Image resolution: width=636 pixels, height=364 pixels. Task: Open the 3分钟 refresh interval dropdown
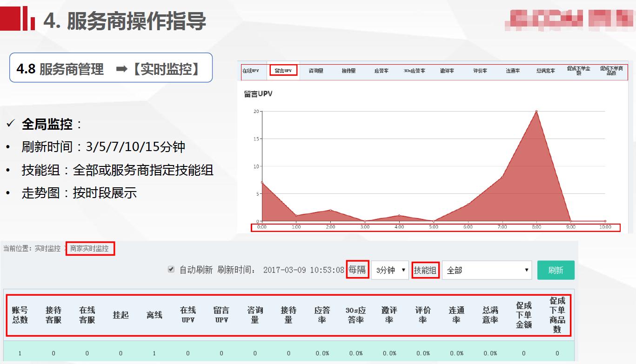coord(390,270)
